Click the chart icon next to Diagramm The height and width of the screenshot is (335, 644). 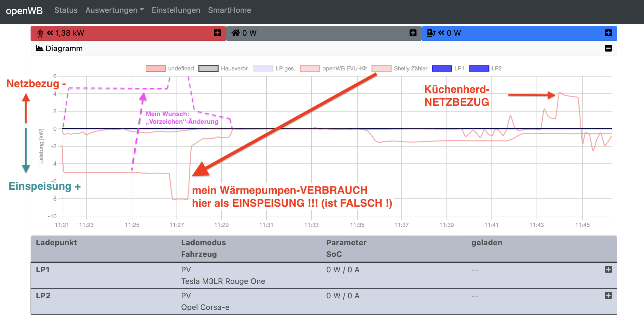[x=39, y=48]
